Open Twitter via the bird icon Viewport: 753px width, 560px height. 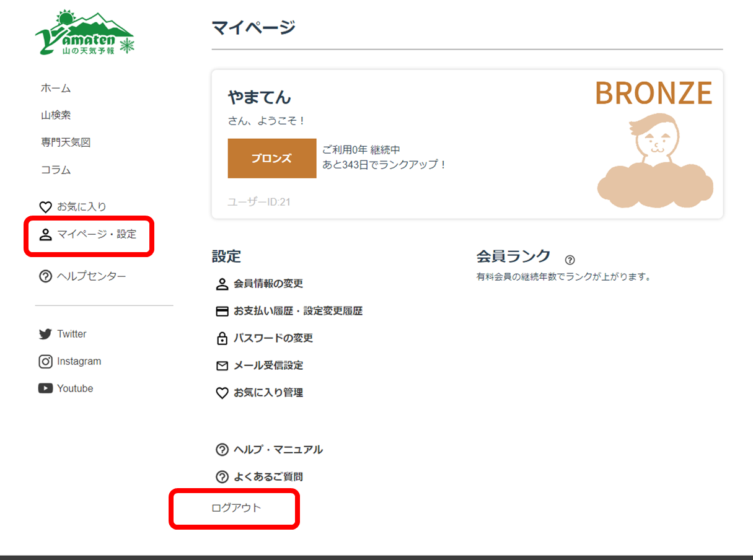pyautogui.click(x=45, y=334)
